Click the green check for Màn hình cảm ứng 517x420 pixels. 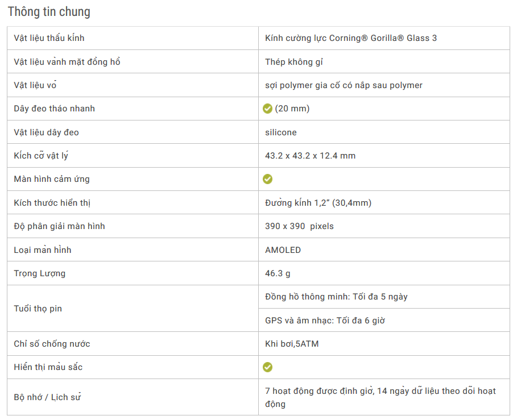(268, 179)
